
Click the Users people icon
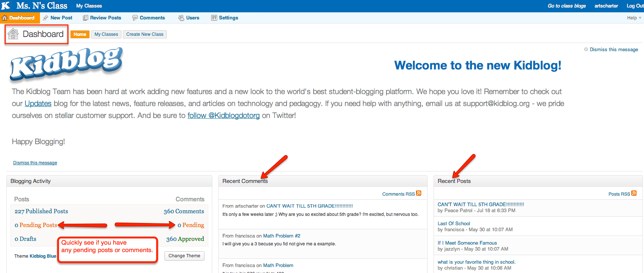tap(181, 18)
